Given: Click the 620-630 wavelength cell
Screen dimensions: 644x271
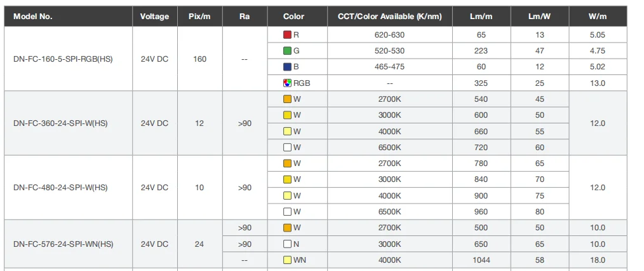Looking at the screenshot, I should [x=389, y=34].
